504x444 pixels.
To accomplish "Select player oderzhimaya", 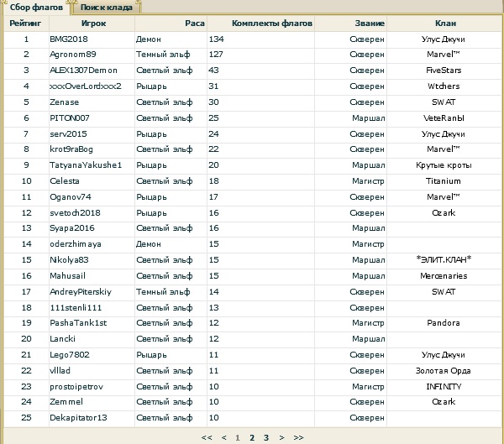I will click(76, 244).
